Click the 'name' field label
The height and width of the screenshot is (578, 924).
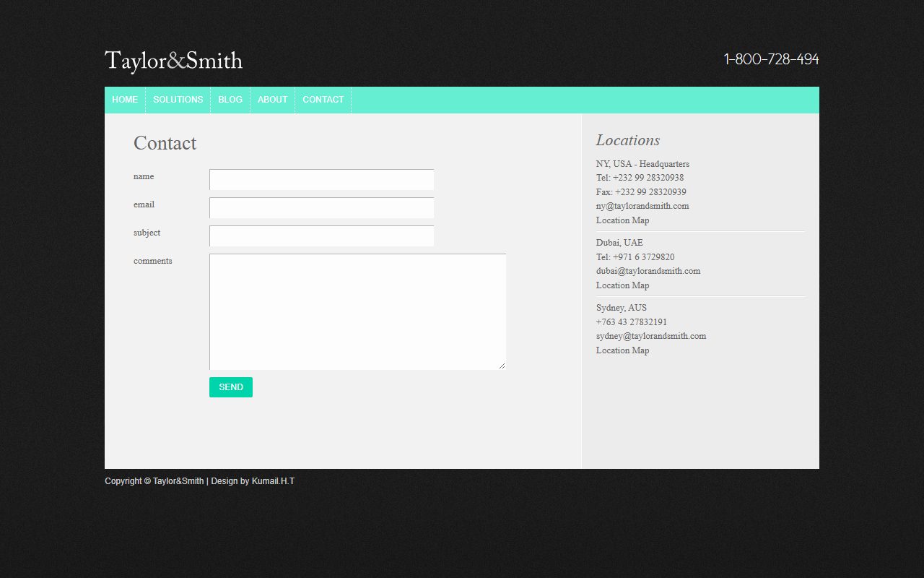144,176
